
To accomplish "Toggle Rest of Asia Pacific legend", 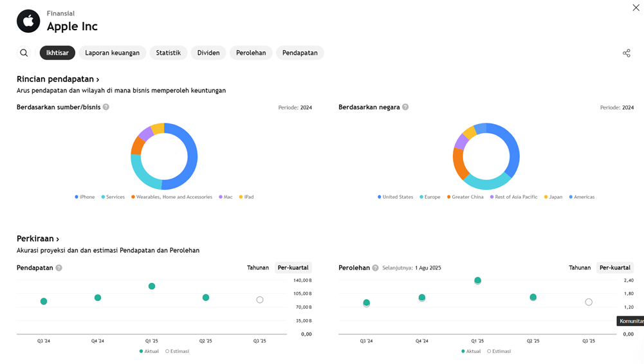I will (514, 197).
